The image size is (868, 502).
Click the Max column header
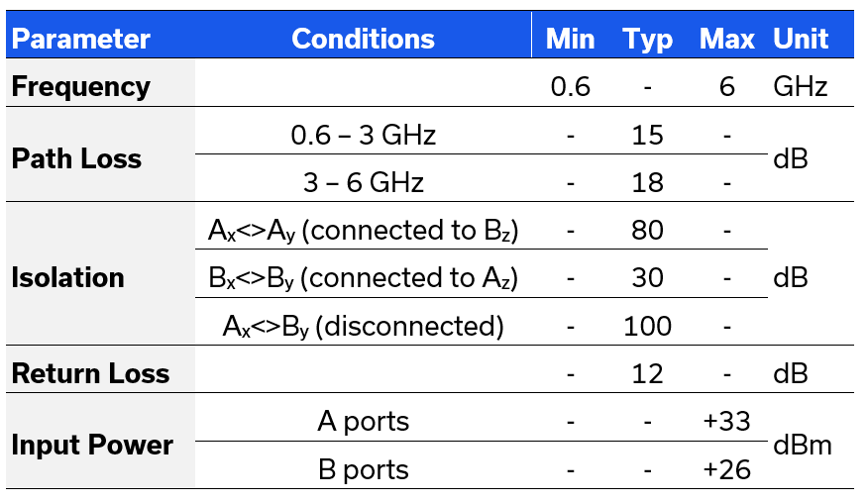click(727, 39)
